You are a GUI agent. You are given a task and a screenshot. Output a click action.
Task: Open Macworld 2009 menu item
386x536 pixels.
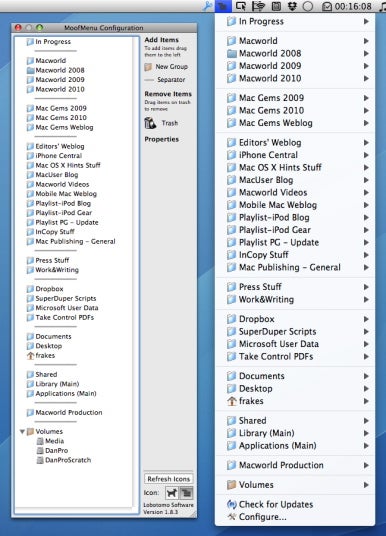click(295, 66)
